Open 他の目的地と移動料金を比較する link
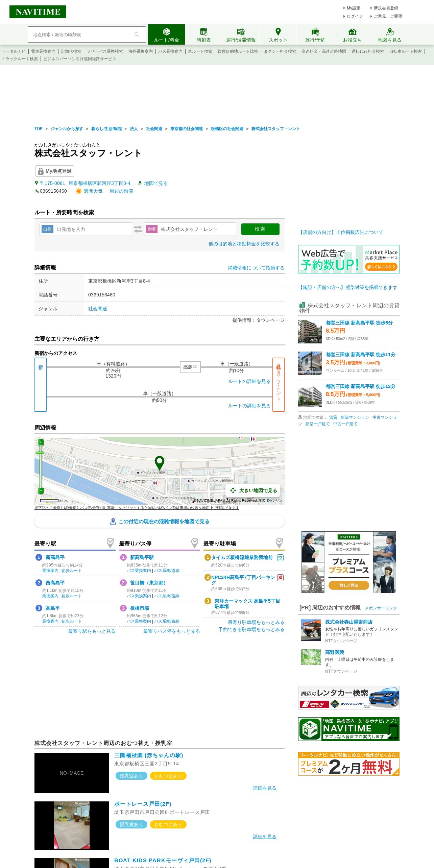 (x=244, y=244)
